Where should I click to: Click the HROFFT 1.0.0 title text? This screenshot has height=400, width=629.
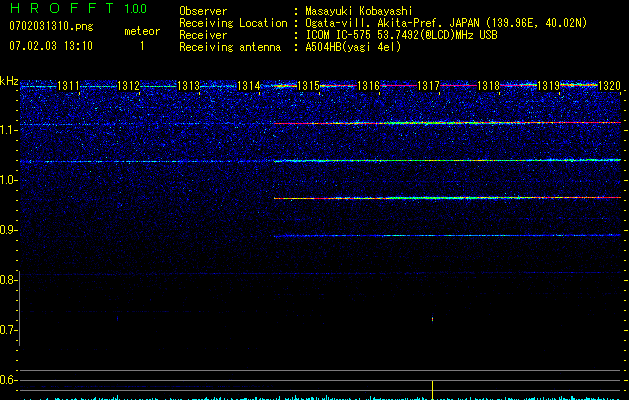pos(78,8)
